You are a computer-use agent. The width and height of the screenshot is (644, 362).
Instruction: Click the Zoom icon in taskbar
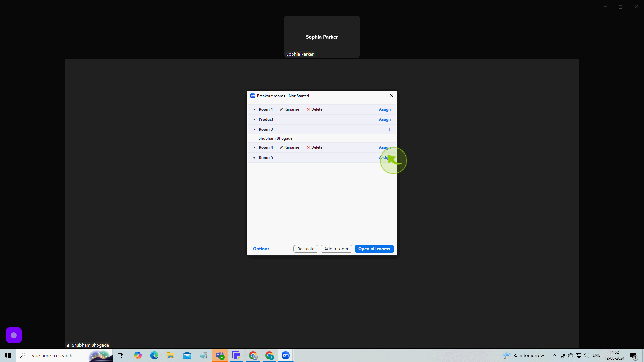(x=285, y=355)
